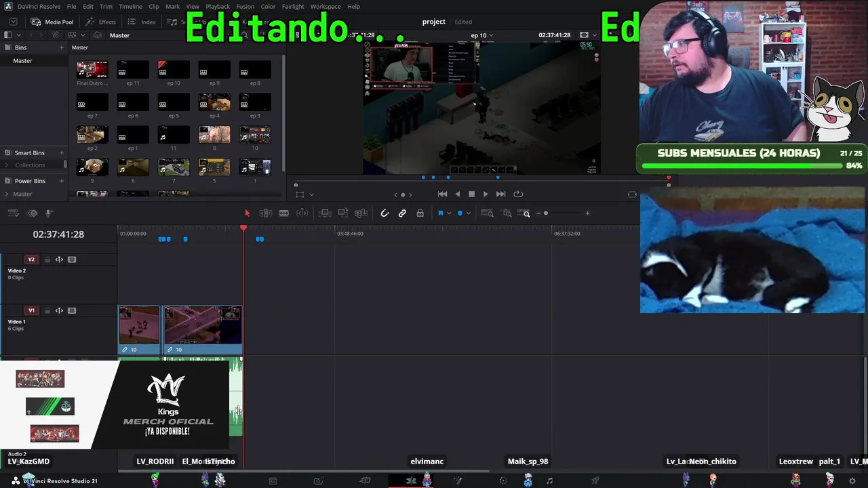Lock the Video 1 track
This screenshot has height=488, width=868.
point(47,310)
